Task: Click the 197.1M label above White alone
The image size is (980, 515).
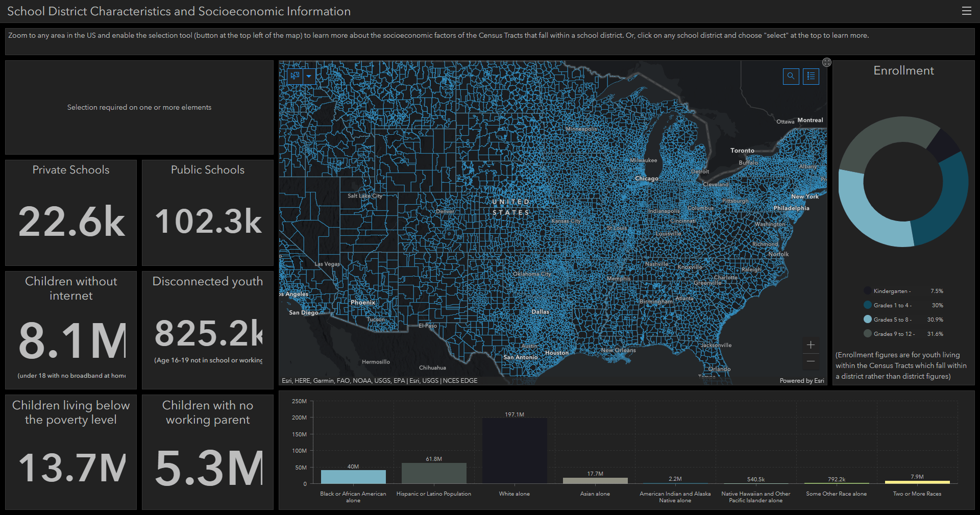Action: (x=514, y=414)
